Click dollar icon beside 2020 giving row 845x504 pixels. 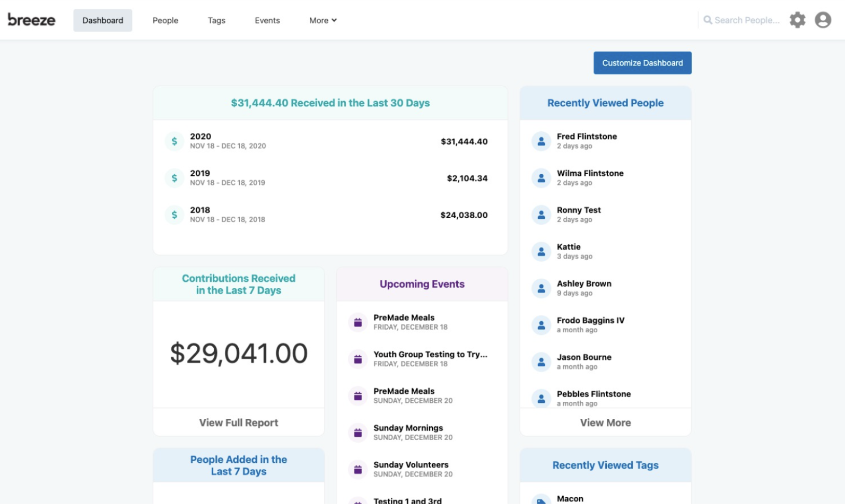[x=174, y=141]
